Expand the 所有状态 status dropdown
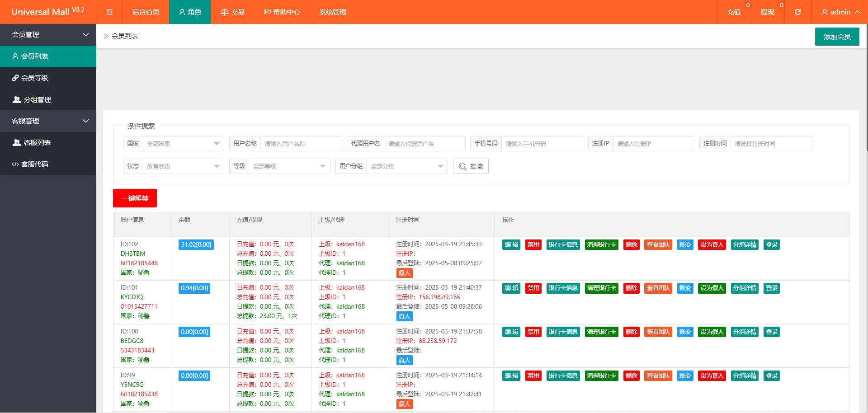Image resolution: width=868 pixels, height=413 pixels. pyautogui.click(x=183, y=166)
